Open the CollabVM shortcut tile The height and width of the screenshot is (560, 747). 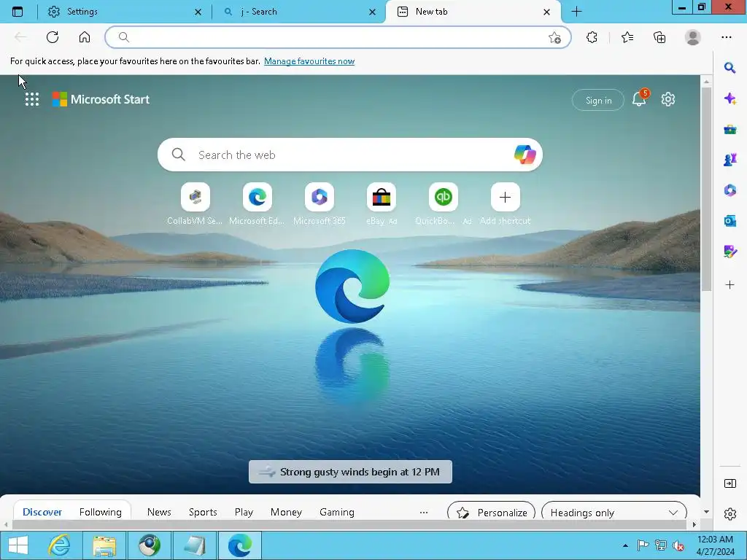(x=196, y=197)
